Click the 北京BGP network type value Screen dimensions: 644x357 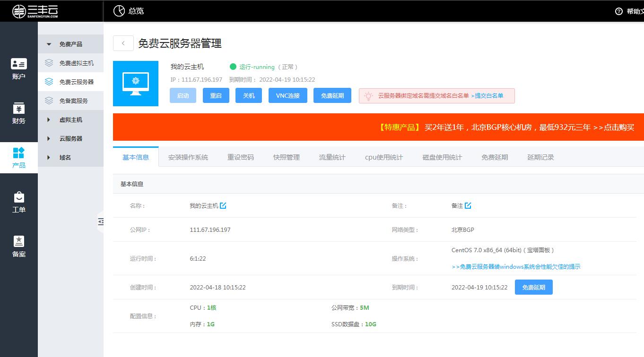pos(463,230)
